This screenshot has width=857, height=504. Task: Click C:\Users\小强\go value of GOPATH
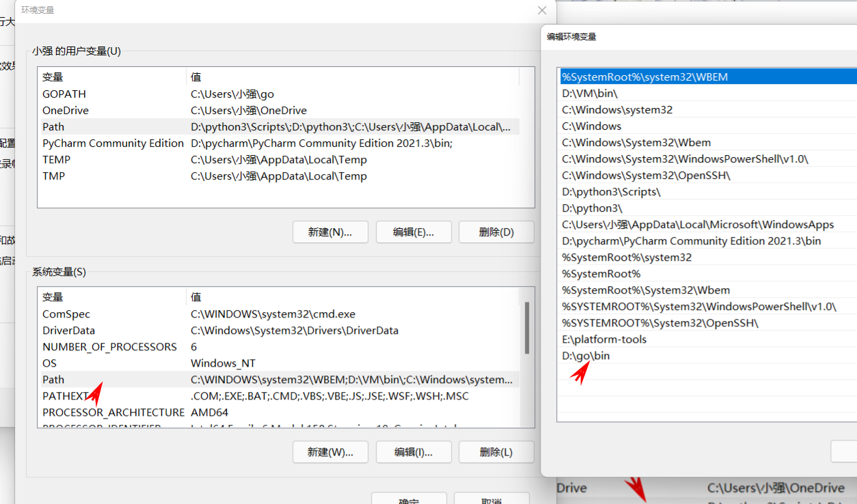tap(232, 94)
